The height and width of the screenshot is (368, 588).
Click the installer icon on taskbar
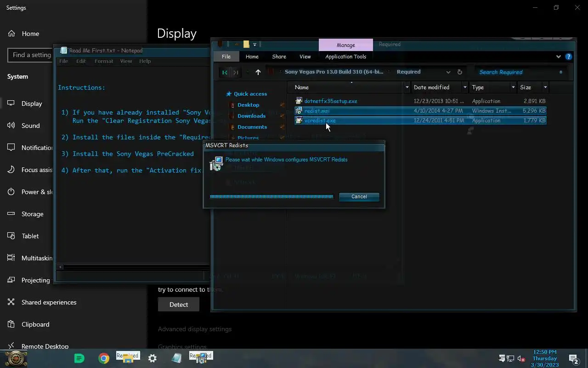tap(201, 358)
